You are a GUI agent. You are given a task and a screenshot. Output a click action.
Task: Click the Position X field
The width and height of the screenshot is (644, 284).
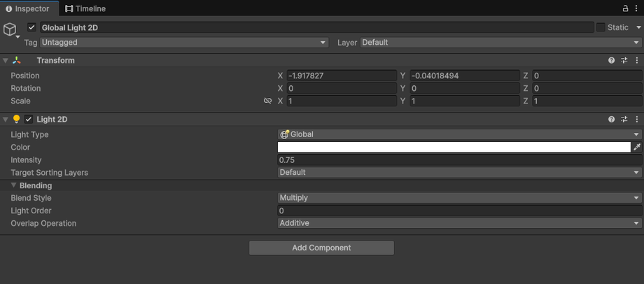pos(342,76)
